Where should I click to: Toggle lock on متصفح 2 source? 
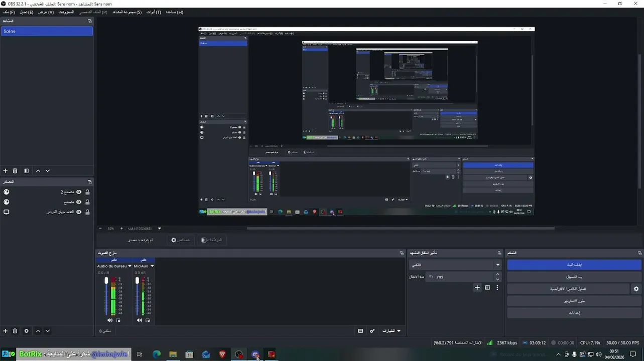(87, 192)
